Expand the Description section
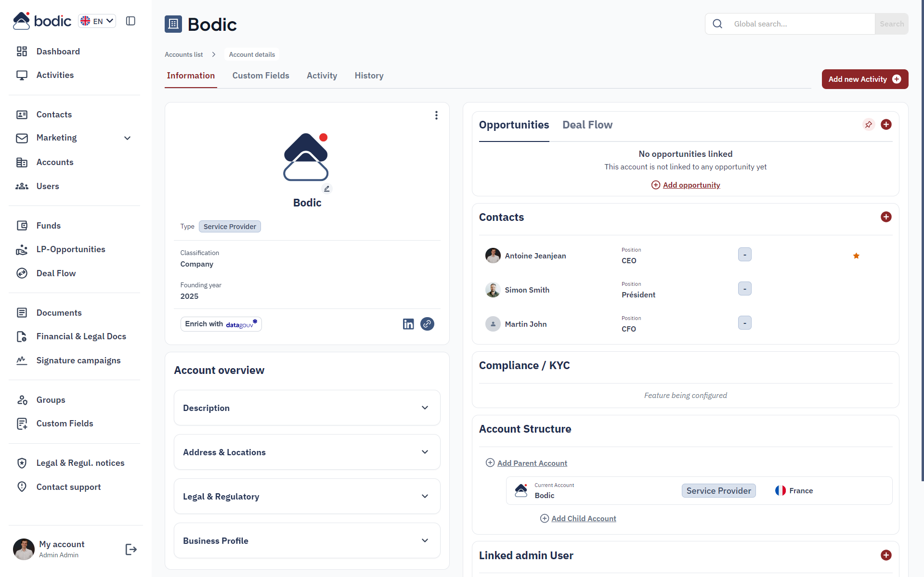This screenshot has height=577, width=924. 307,408
